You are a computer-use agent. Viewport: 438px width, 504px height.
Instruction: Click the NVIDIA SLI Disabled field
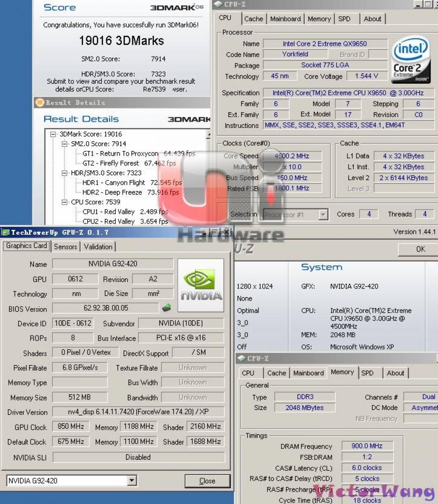(138, 457)
